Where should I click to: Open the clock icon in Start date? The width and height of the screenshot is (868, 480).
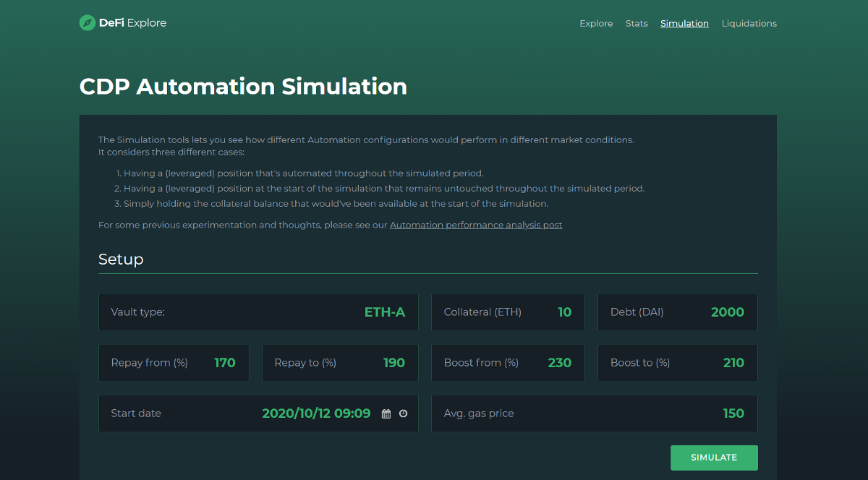(x=404, y=413)
